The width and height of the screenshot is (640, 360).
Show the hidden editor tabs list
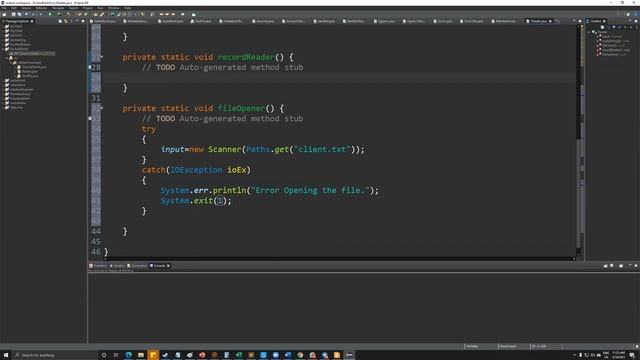coord(557,21)
